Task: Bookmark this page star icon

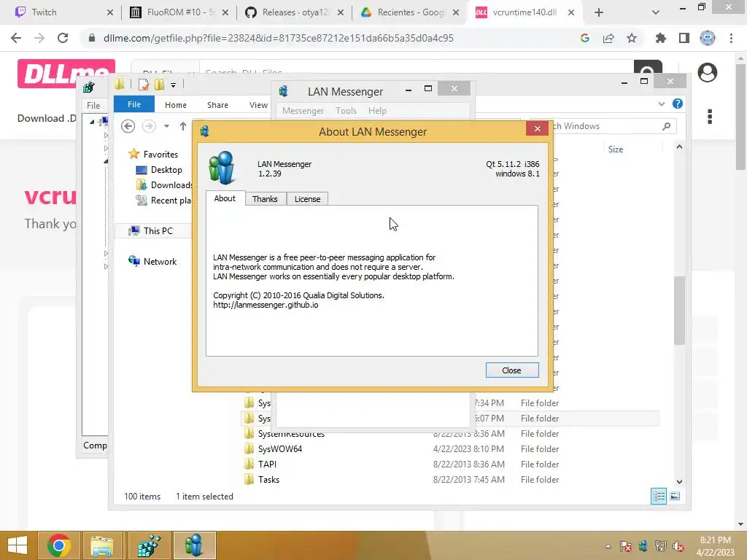Action: [x=632, y=38]
